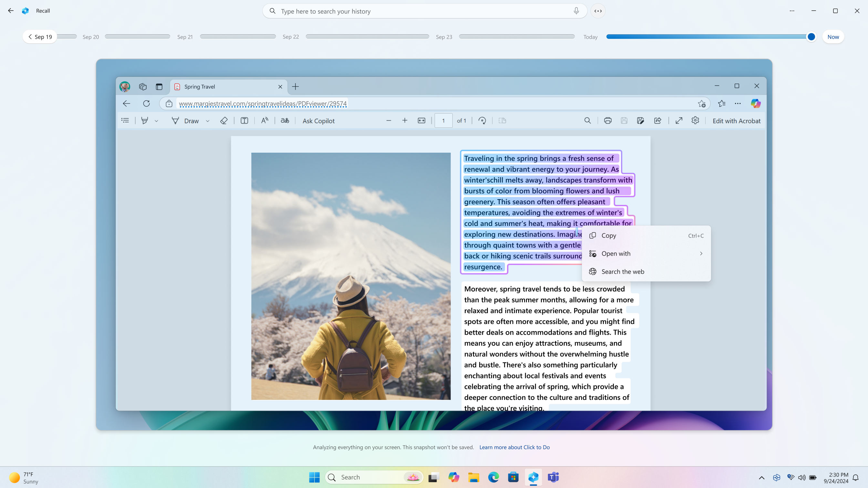The width and height of the screenshot is (868, 488).
Task: Toggle the Now live recording button
Action: tap(833, 37)
